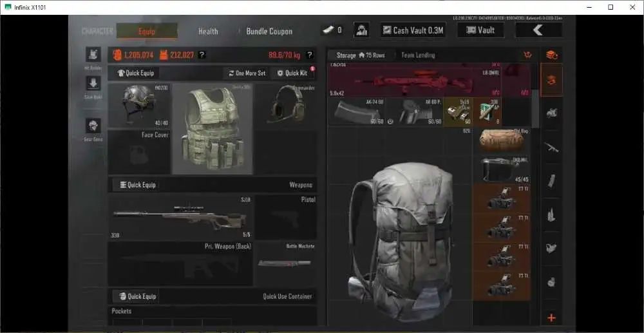Image resolution: width=644 pixels, height=333 pixels.
Task: Select the first T7 thermal goggles item
Action: [502, 198]
